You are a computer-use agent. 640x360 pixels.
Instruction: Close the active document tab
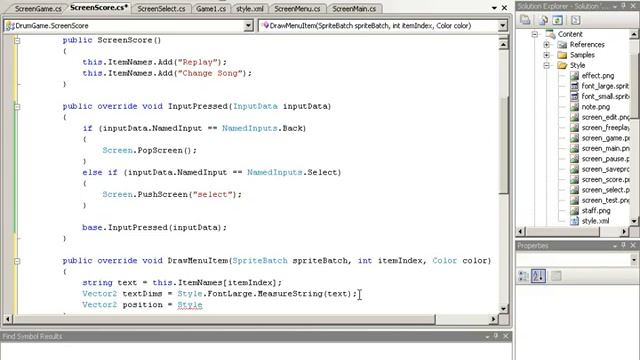point(504,8)
